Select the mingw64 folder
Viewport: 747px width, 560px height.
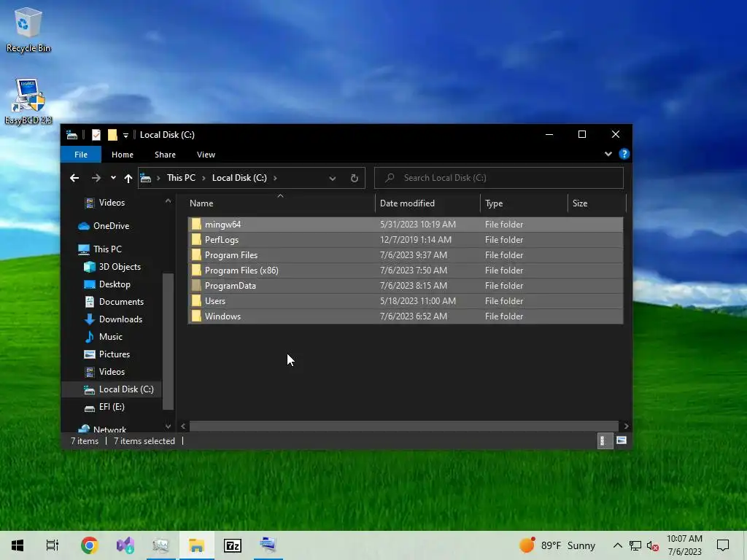coord(406,225)
